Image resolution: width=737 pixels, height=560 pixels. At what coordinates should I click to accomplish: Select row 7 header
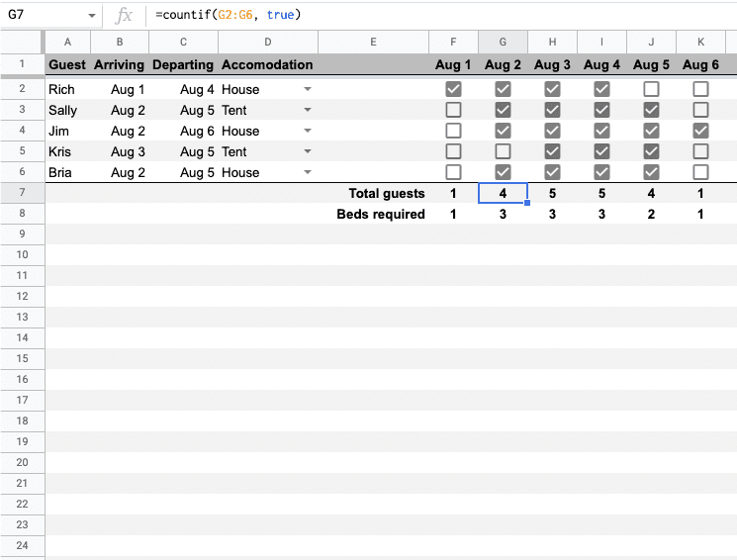point(22,193)
